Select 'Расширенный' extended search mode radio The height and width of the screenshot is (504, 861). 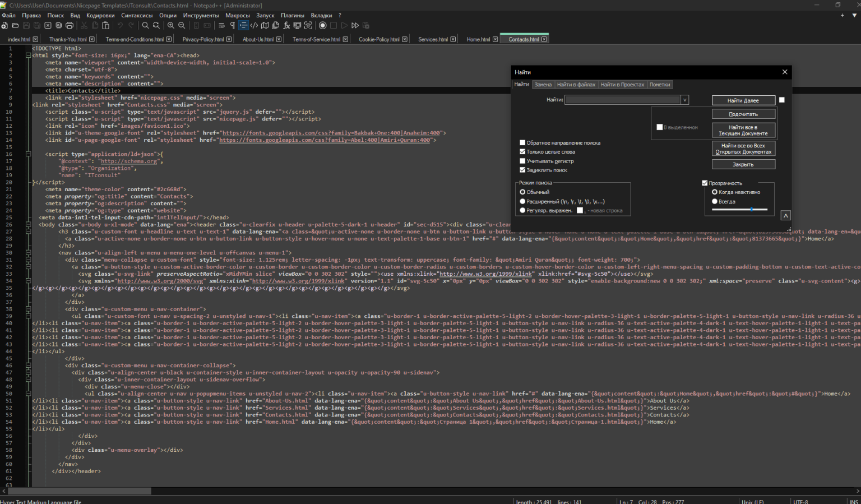[522, 201]
